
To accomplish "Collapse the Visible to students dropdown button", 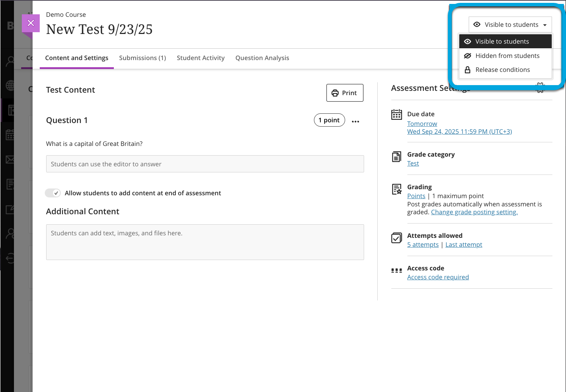I will 510,25.
